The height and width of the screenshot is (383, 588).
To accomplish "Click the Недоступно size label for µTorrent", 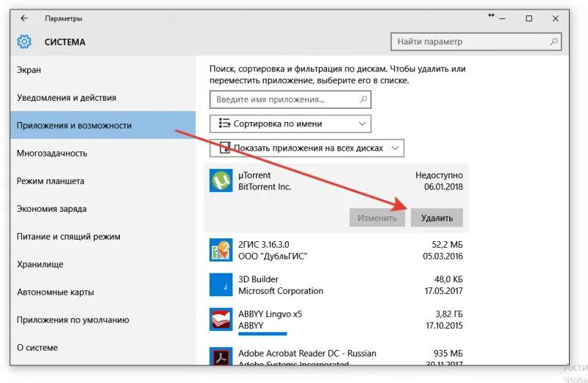I will pyautogui.click(x=439, y=175).
